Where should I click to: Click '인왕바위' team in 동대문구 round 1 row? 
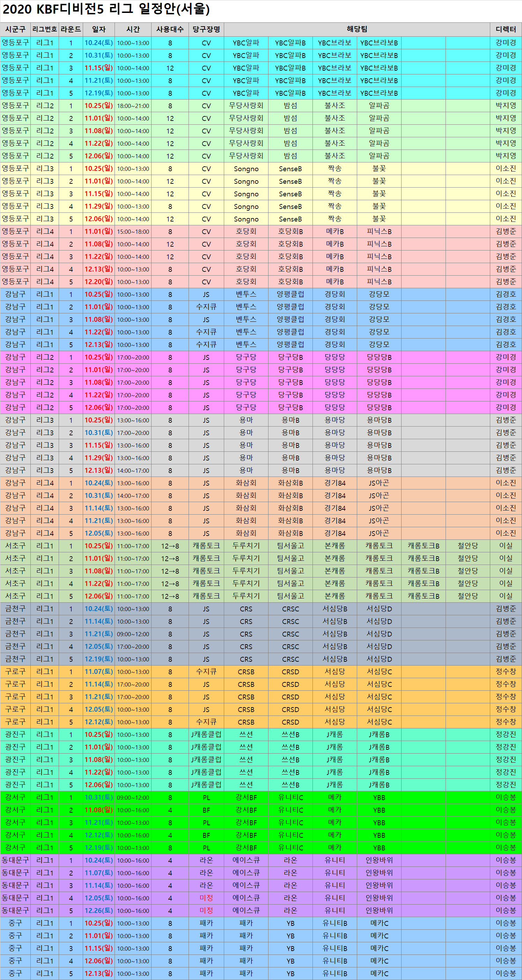379,860
